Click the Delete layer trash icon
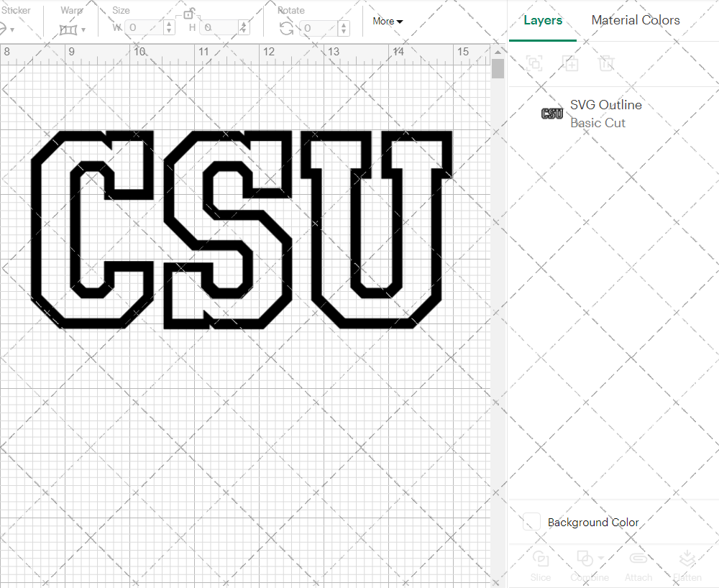Image resolution: width=719 pixels, height=588 pixels. (606, 63)
